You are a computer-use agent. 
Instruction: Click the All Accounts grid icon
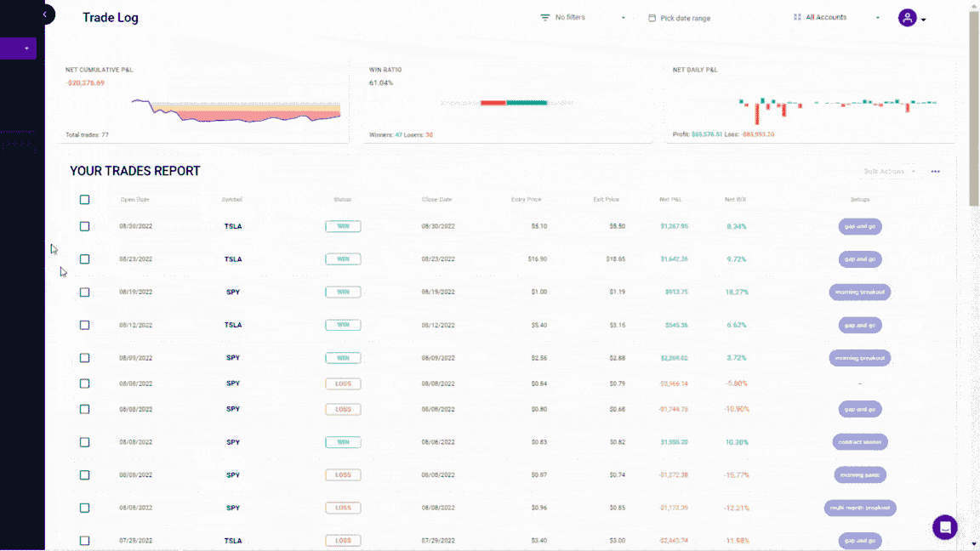coord(797,17)
